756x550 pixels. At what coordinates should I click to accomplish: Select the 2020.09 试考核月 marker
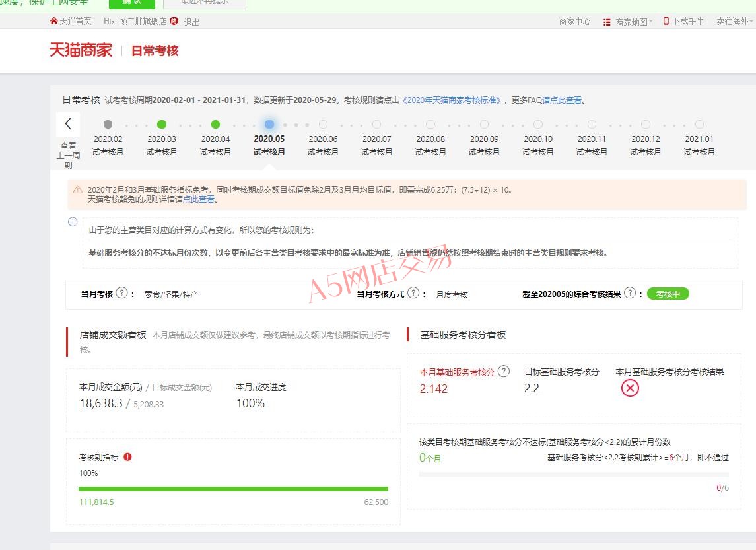tap(485, 124)
